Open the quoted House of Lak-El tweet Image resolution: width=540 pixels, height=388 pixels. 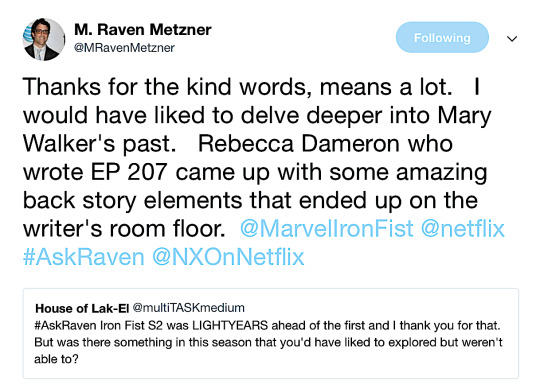(271, 333)
